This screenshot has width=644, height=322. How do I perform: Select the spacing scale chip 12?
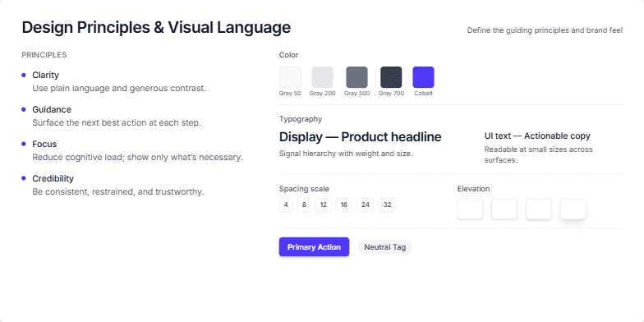[x=324, y=205]
